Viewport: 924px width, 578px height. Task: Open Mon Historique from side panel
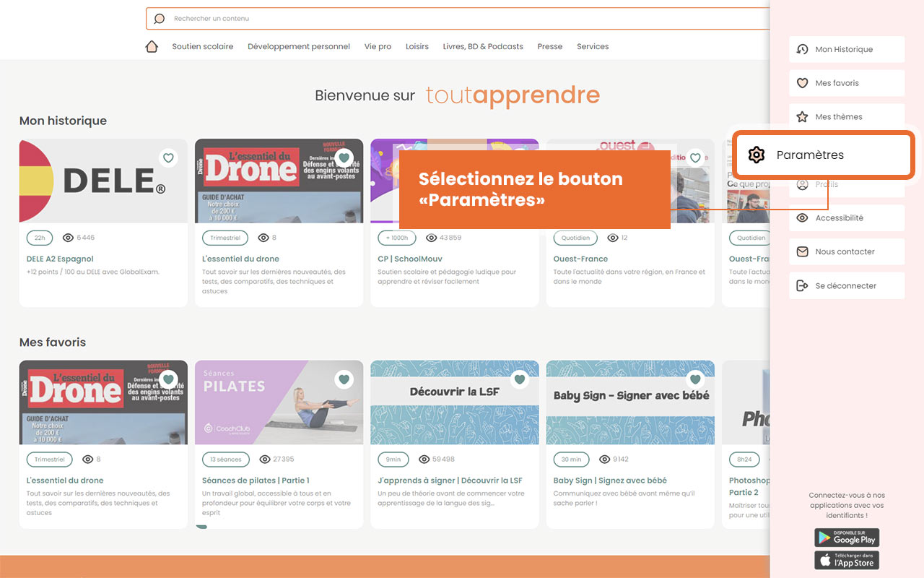(846, 49)
